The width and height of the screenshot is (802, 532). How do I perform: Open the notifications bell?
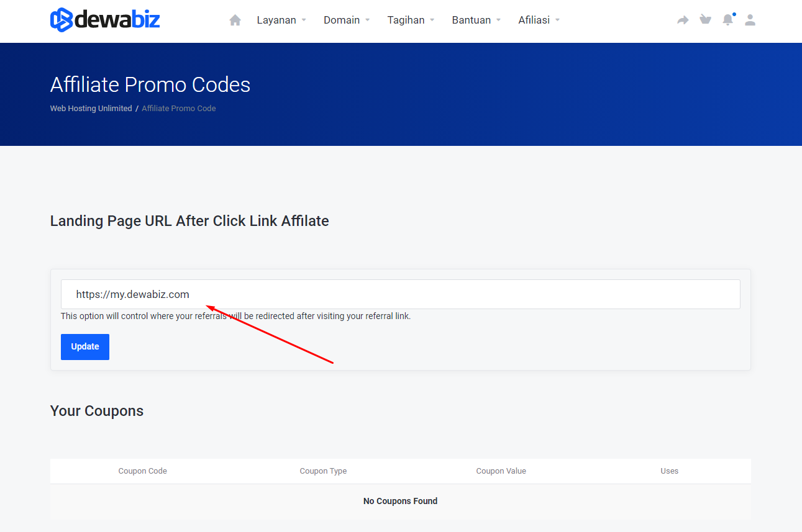tap(727, 20)
